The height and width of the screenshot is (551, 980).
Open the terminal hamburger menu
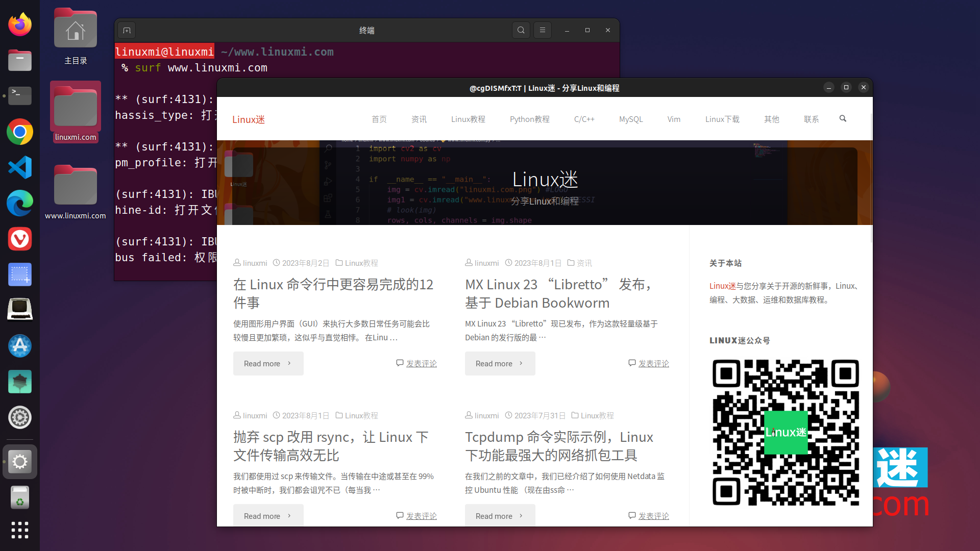[543, 30]
